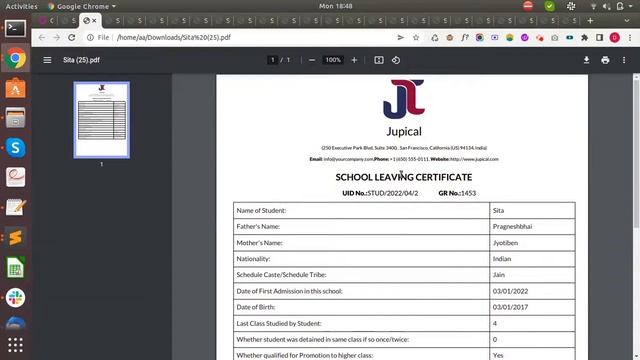Click the 'UID No.:STUD/2022/04/2' text
This screenshot has height=360, width=640.
pyautogui.click(x=380, y=193)
